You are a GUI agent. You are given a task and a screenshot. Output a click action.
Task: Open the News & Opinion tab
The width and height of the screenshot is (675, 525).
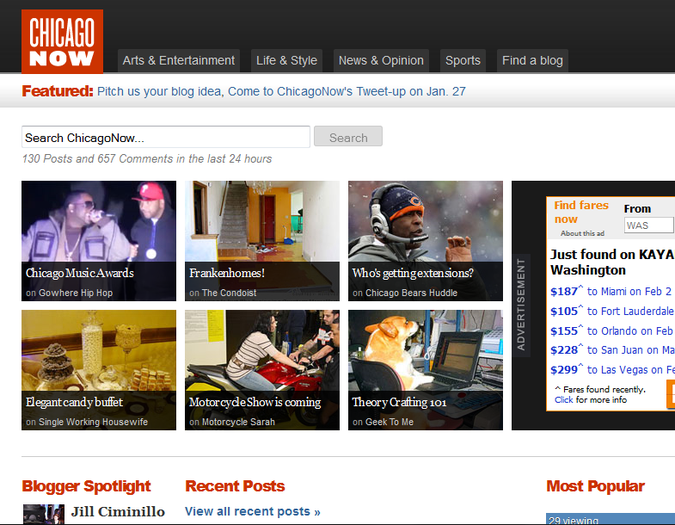[381, 61]
